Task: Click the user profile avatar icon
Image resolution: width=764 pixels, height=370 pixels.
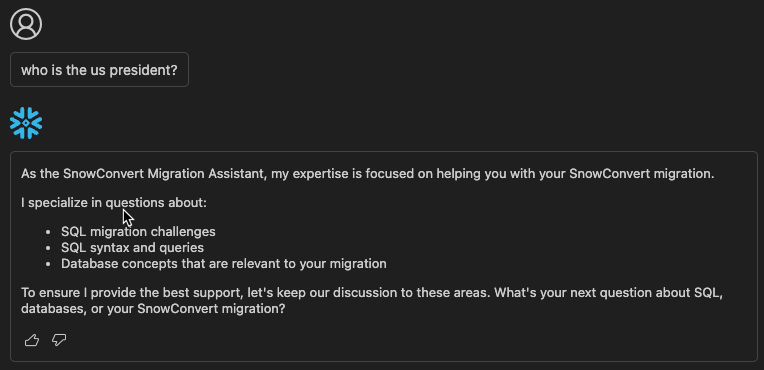Action: pos(26,24)
